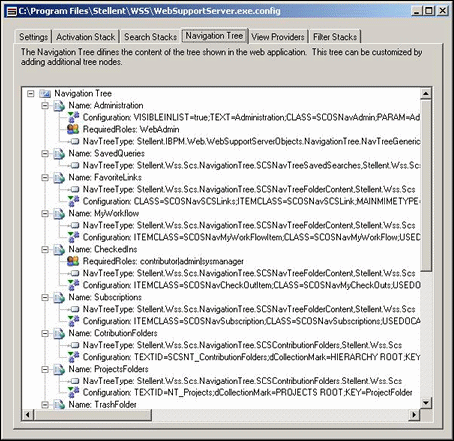Click the SCOSNavCheckOutItem Configuration icon
The image size is (454, 441).
73,285
